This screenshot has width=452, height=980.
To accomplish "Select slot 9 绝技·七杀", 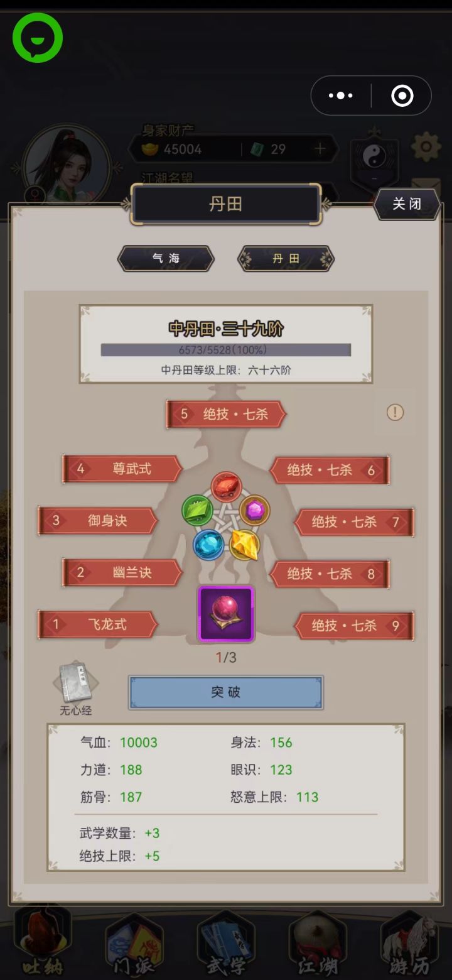I will click(355, 625).
